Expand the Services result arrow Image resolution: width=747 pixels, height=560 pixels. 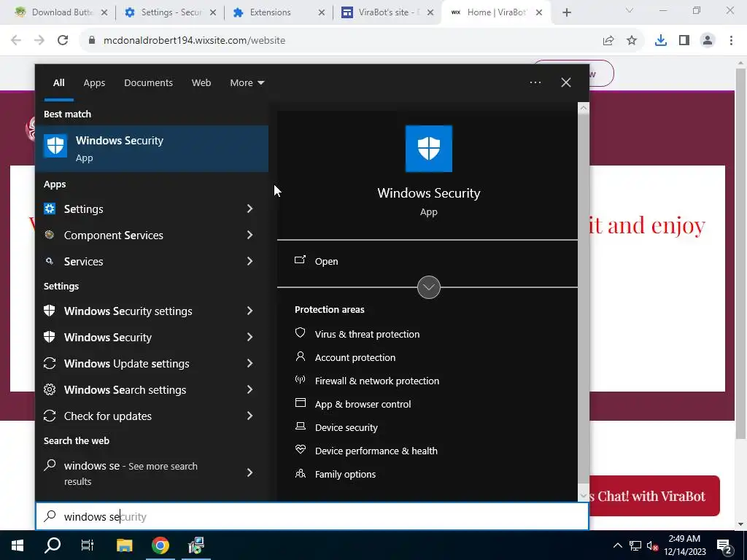249,261
